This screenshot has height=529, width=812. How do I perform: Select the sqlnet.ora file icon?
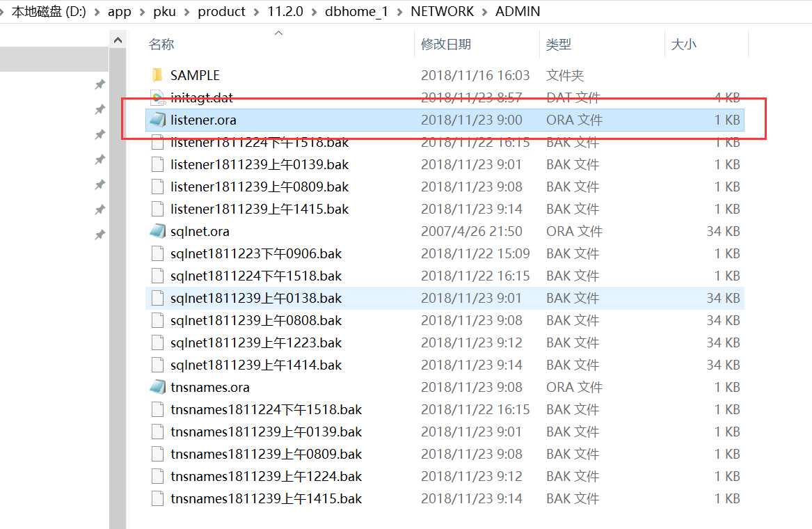click(x=158, y=232)
